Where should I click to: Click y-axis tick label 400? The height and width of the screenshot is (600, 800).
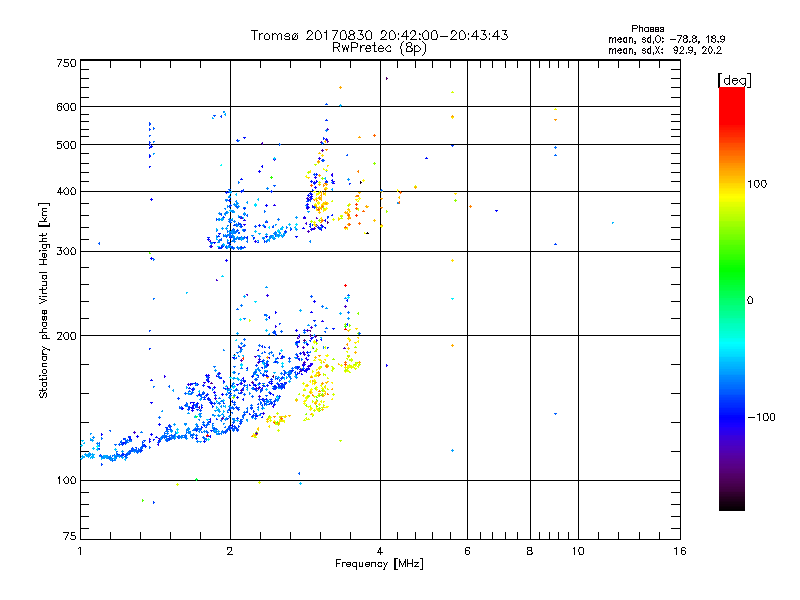[66, 192]
